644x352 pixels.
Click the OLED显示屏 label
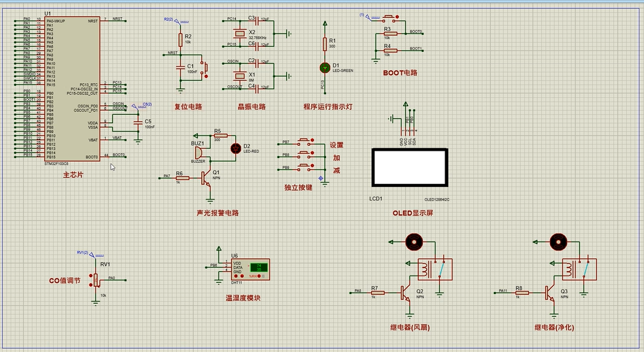pyautogui.click(x=413, y=213)
